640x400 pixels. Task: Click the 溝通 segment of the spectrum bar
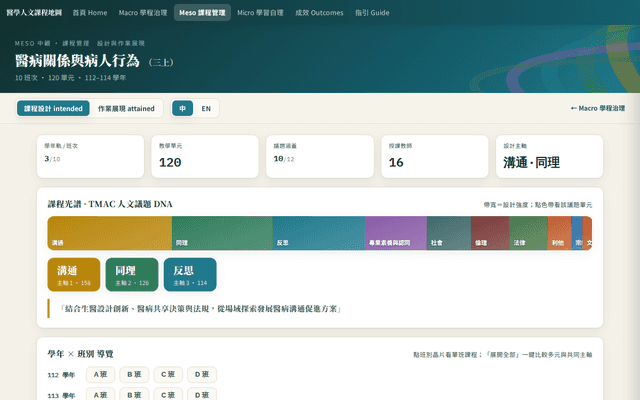(110, 233)
